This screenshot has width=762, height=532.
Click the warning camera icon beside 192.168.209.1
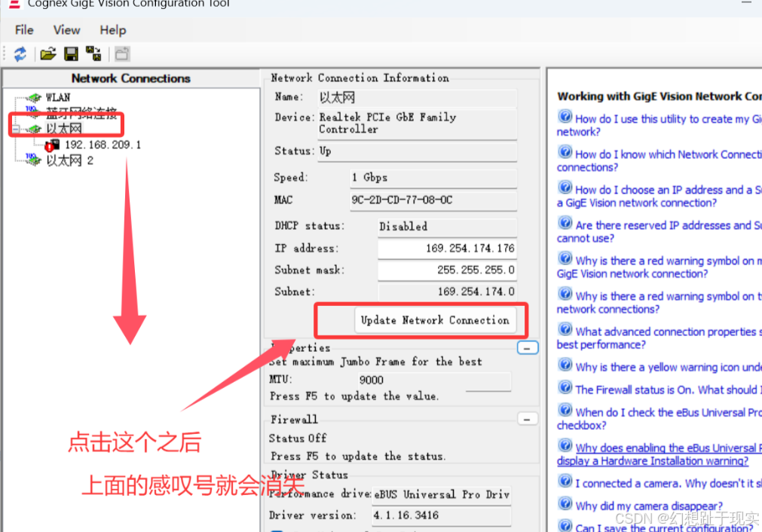tap(52, 145)
